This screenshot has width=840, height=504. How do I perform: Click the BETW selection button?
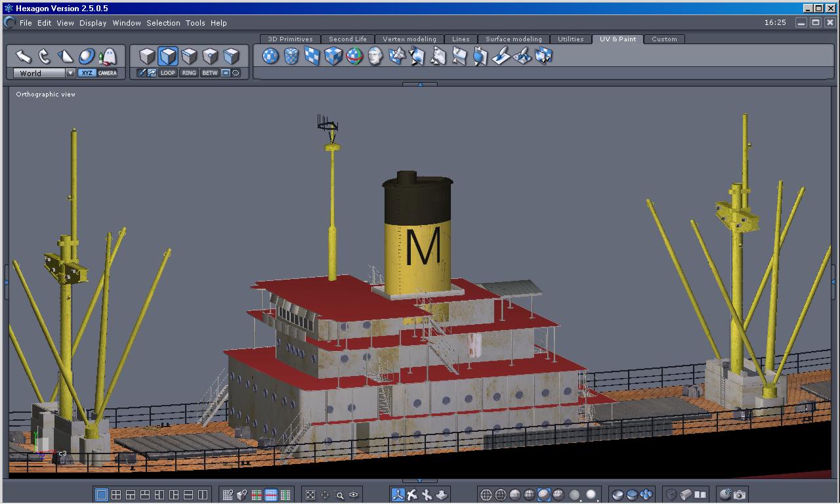click(x=209, y=73)
